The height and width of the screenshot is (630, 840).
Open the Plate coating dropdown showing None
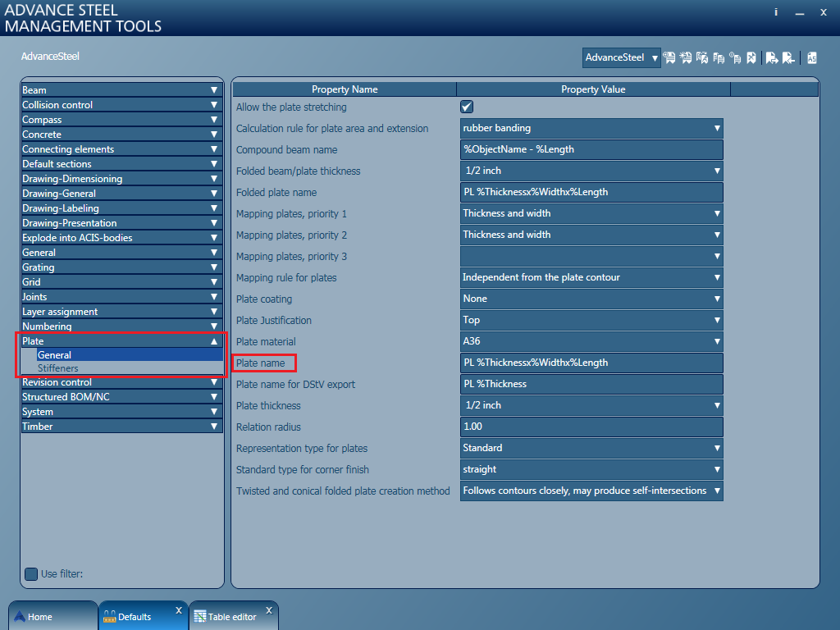591,299
